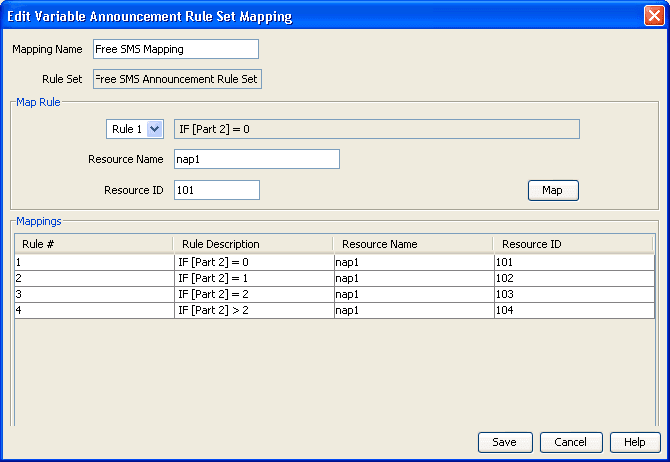Select rule number 2 cell
The image size is (670, 462).
pyautogui.click(x=94, y=278)
